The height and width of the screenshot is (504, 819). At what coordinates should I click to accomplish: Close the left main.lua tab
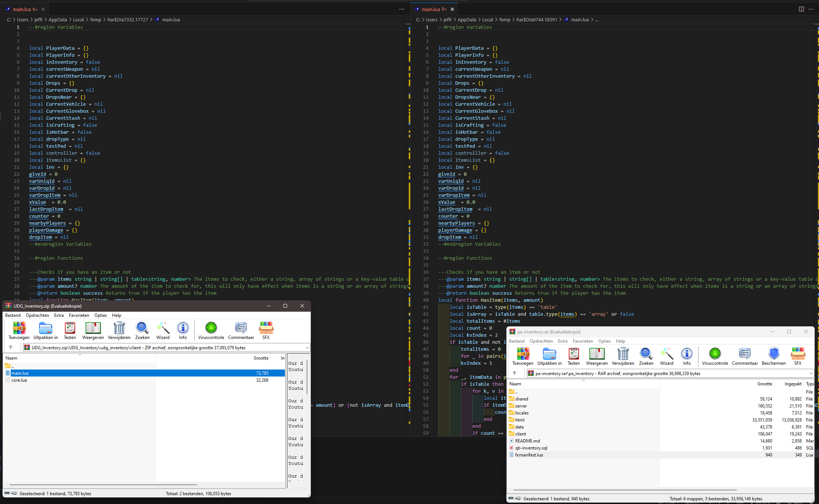tap(43, 9)
